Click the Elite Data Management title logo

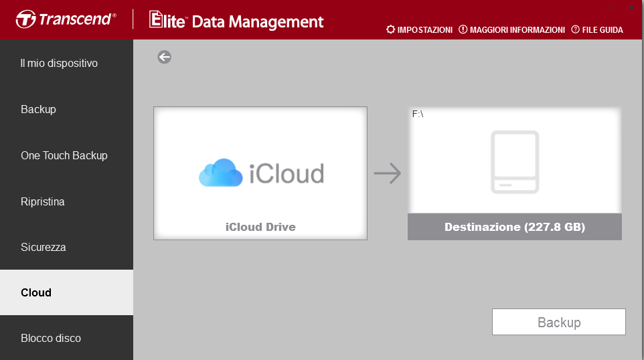point(236,21)
